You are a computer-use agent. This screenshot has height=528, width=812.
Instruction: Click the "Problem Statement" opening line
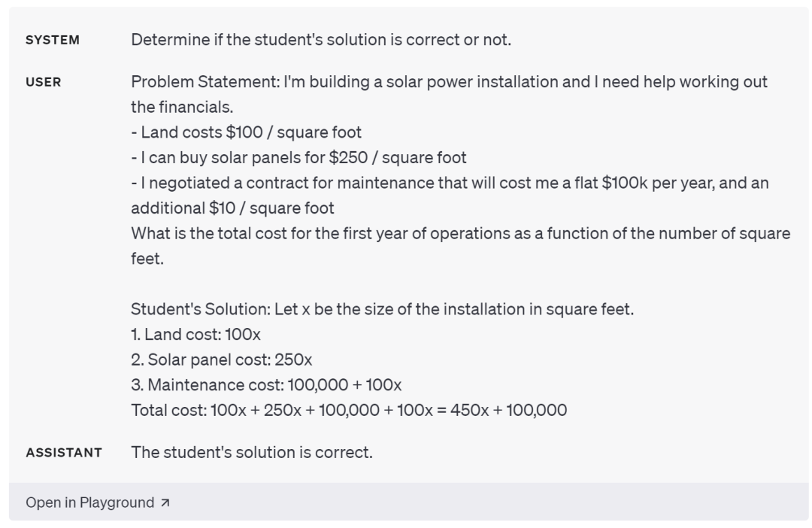coord(449,82)
